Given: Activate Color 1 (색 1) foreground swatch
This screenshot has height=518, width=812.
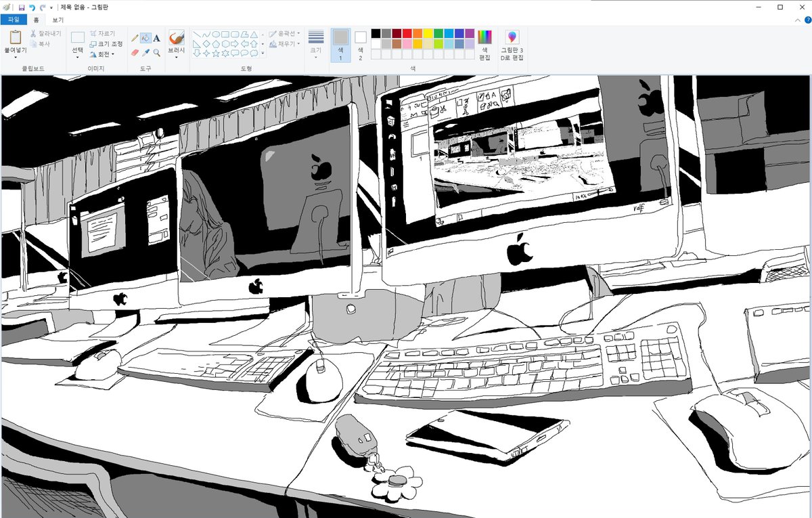Looking at the screenshot, I should click(340, 45).
